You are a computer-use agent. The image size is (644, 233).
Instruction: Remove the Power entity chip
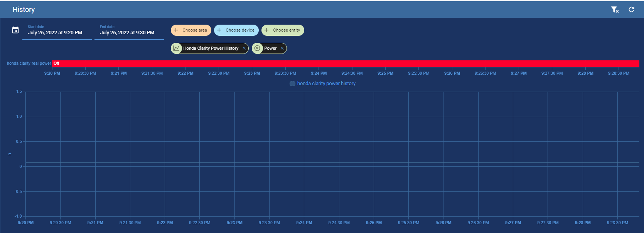(282, 49)
